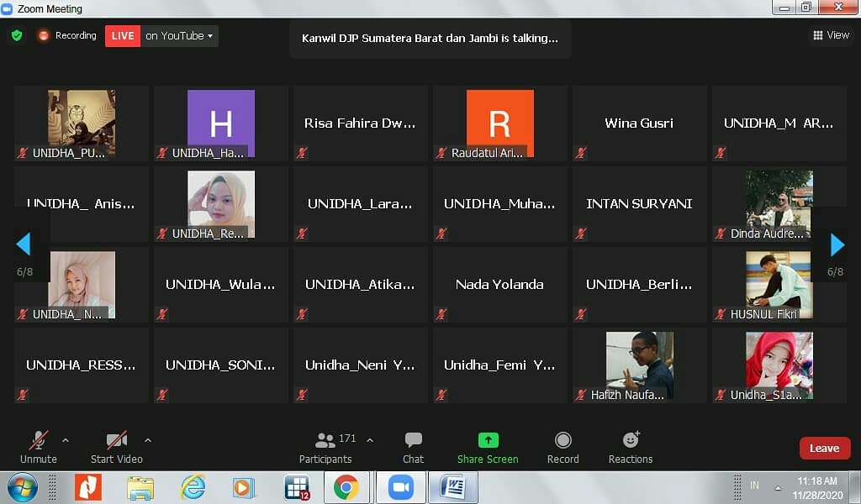Switch to Zoom taskbar icon
861x504 pixels.
coord(401,487)
